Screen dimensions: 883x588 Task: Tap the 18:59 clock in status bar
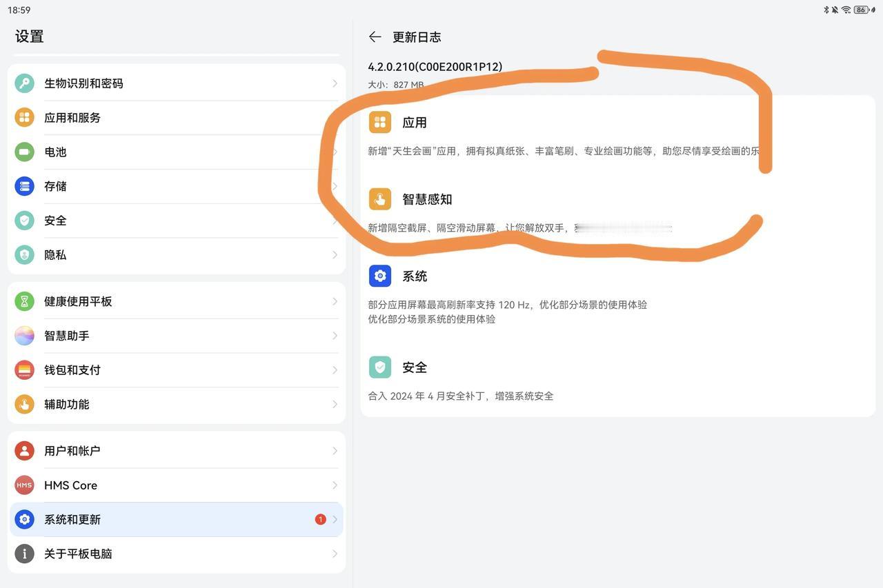19,10
